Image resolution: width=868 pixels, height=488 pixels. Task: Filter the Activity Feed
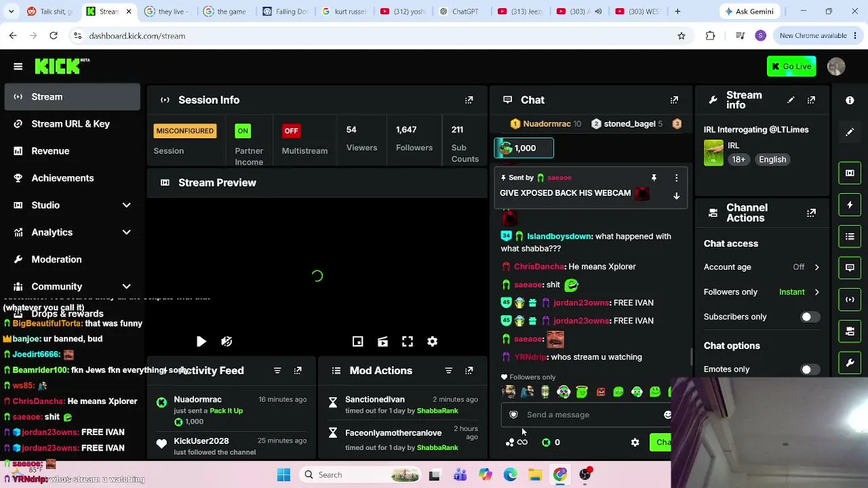[277, 371]
